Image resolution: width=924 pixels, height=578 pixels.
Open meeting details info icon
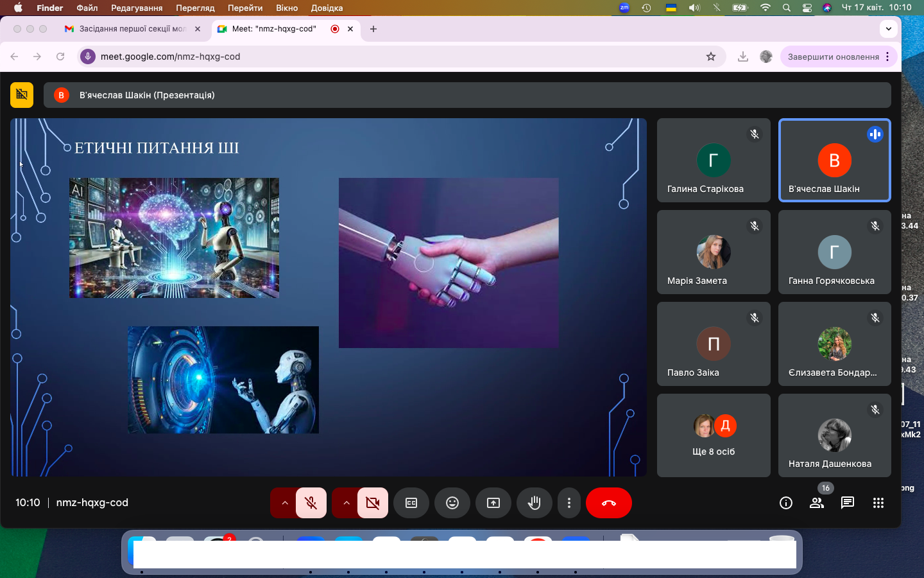[x=786, y=503]
